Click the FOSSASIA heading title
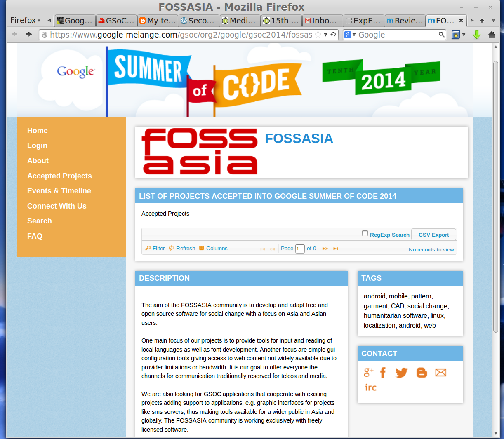Screen dimensions: 504x439 (x=299, y=139)
